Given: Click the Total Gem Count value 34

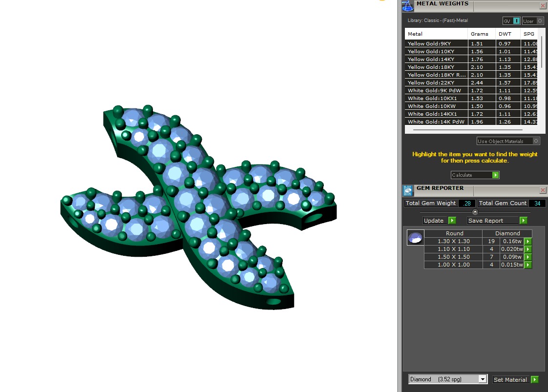Looking at the screenshot, I should click(537, 204).
